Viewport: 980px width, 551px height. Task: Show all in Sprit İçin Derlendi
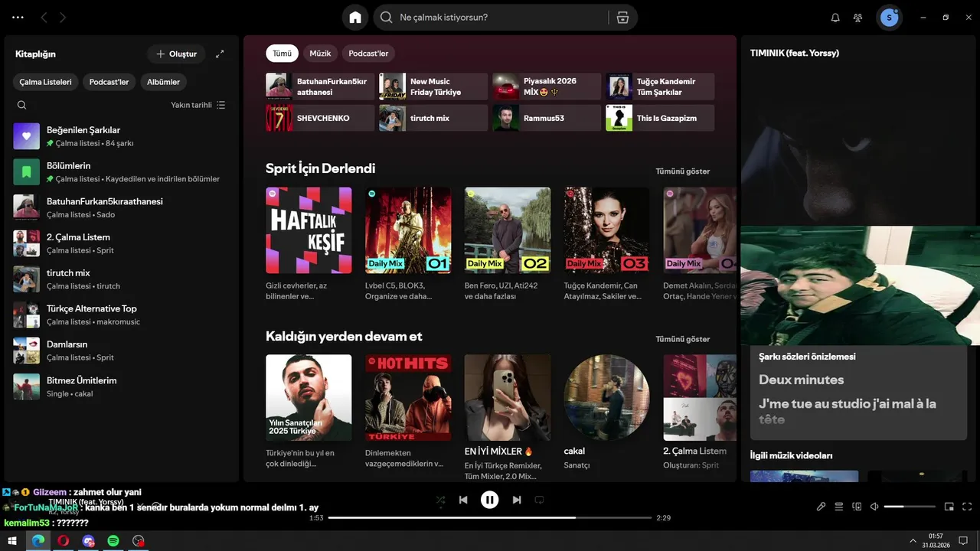[683, 171]
